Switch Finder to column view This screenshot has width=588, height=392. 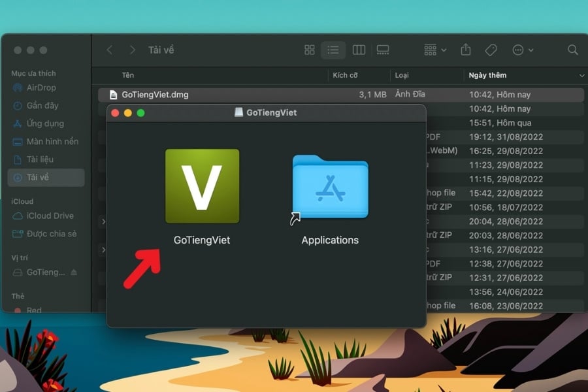pyautogui.click(x=359, y=50)
